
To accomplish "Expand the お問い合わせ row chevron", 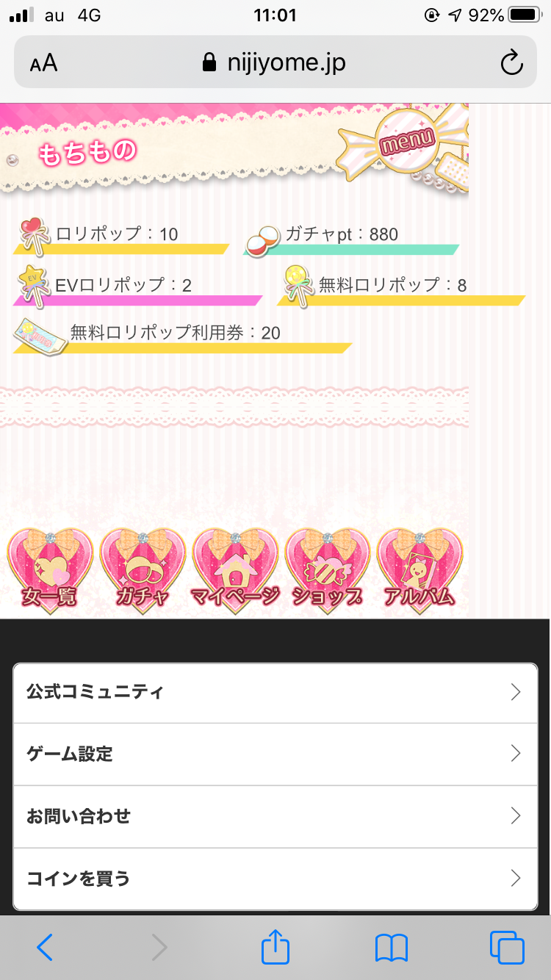I will [516, 816].
